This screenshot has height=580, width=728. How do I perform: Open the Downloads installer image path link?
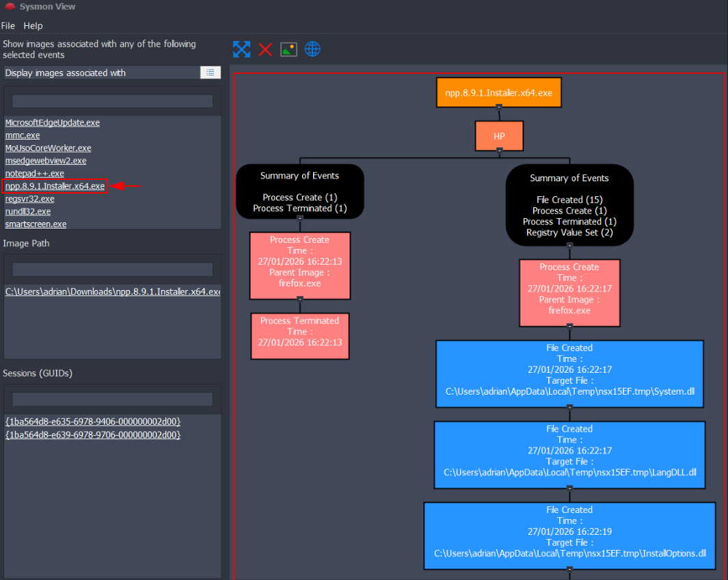[112, 292]
